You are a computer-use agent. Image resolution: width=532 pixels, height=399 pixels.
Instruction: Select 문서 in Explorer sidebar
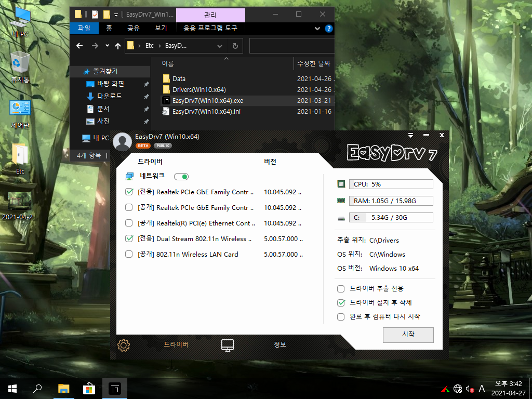(x=103, y=109)
